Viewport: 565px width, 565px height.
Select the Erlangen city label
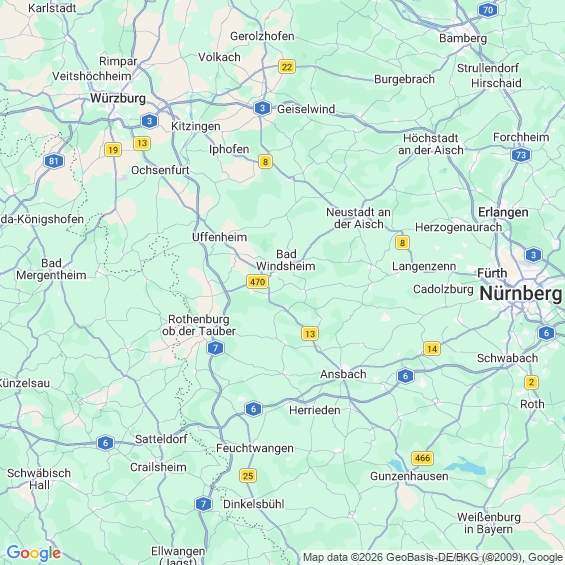click(x=503, y=212)
